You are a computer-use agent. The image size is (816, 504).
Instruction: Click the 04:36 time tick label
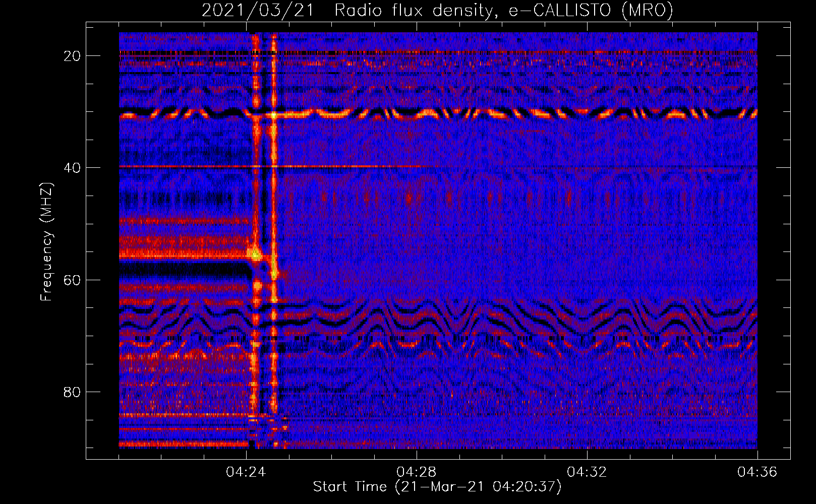click(x=757, y=472)
